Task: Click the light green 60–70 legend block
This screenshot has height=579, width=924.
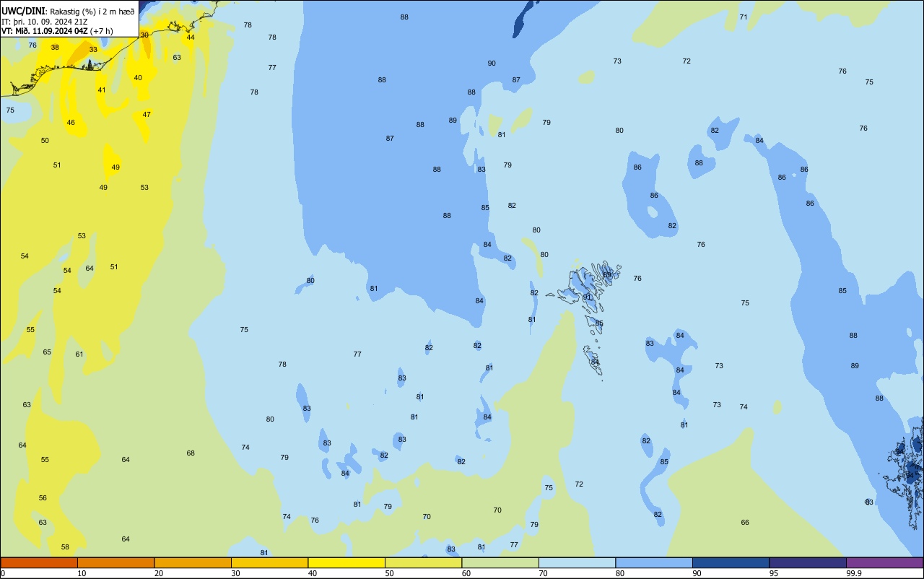Action: coord(500,562)
